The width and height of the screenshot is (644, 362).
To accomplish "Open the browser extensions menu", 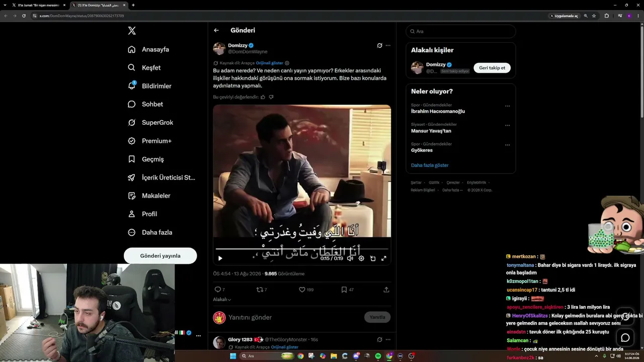I will (x=607, y=16).
